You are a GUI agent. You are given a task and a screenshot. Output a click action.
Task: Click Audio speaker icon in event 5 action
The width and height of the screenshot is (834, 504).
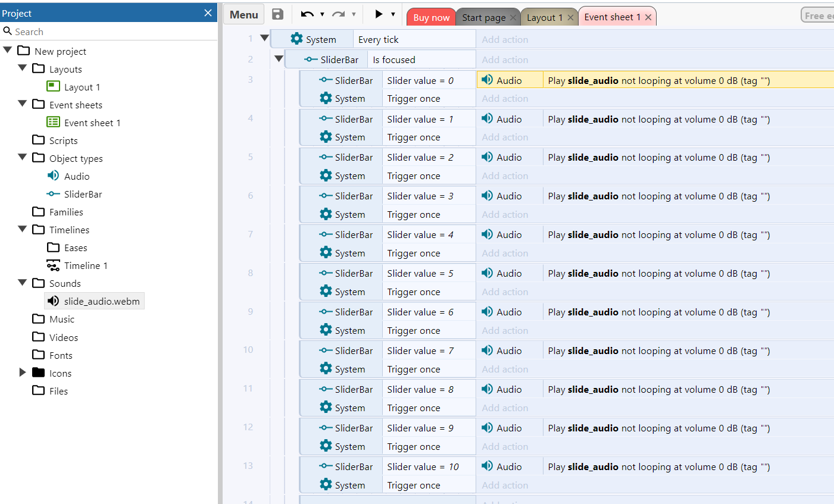click(488, 157)
